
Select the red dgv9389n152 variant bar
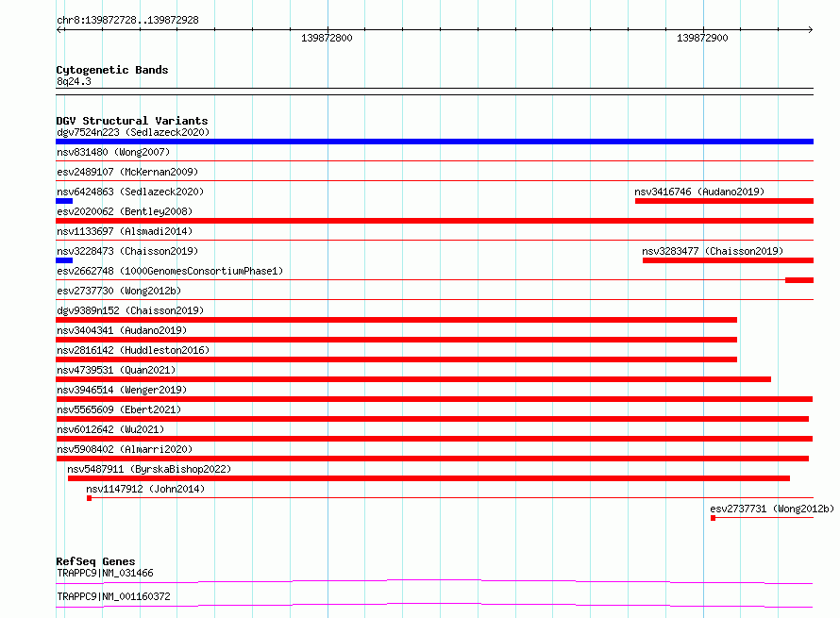click(x=396, y=320)
